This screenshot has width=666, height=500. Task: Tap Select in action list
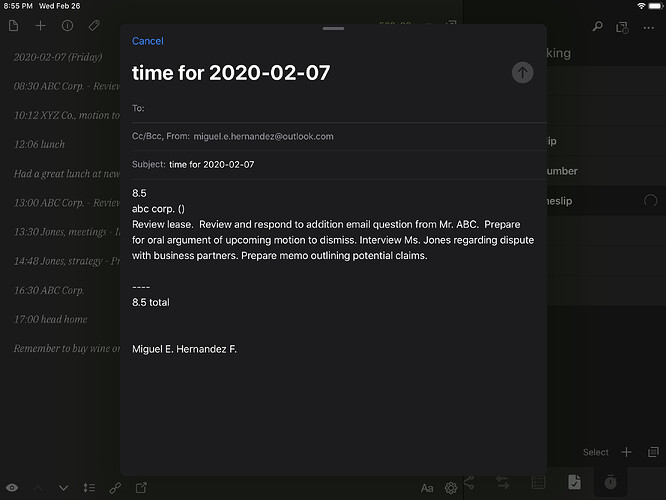coord(595,452)
